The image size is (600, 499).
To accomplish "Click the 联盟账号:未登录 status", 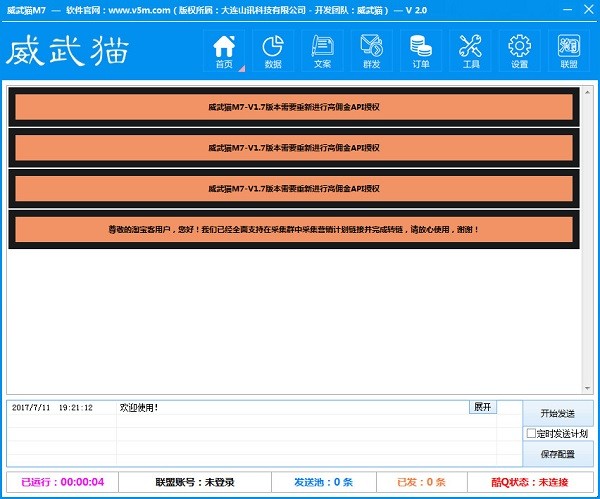I will (195, 482).
